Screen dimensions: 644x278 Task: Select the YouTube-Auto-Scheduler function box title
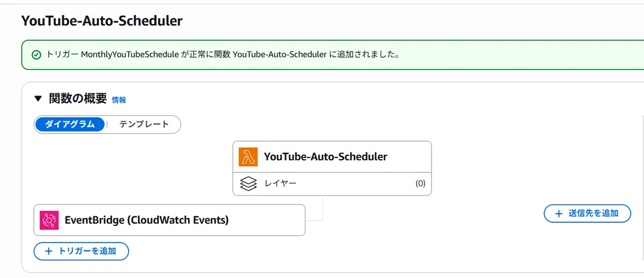pyautogui.click(x=326, y=157)
